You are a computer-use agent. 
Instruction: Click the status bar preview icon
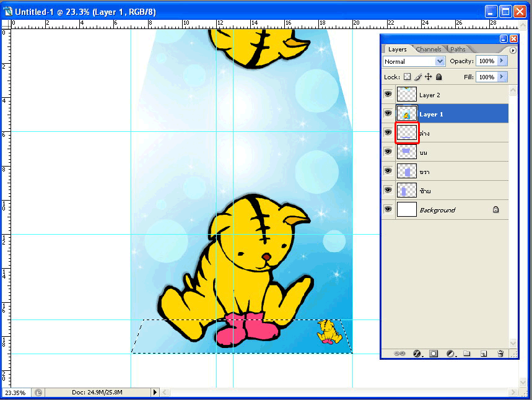click(38, 393)
